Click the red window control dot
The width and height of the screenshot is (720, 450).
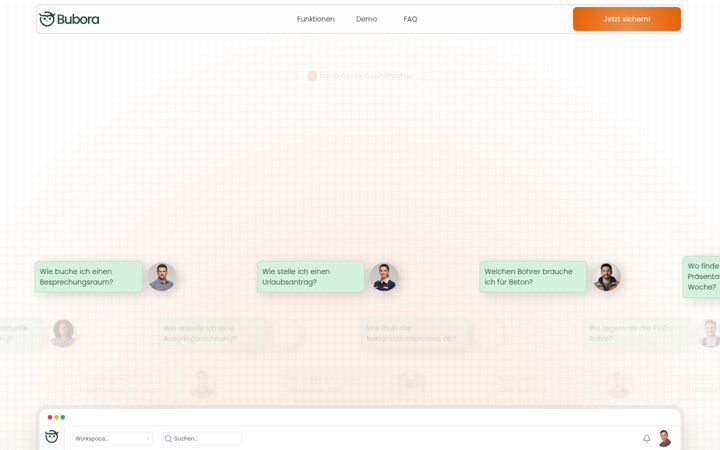coord(50,417)
